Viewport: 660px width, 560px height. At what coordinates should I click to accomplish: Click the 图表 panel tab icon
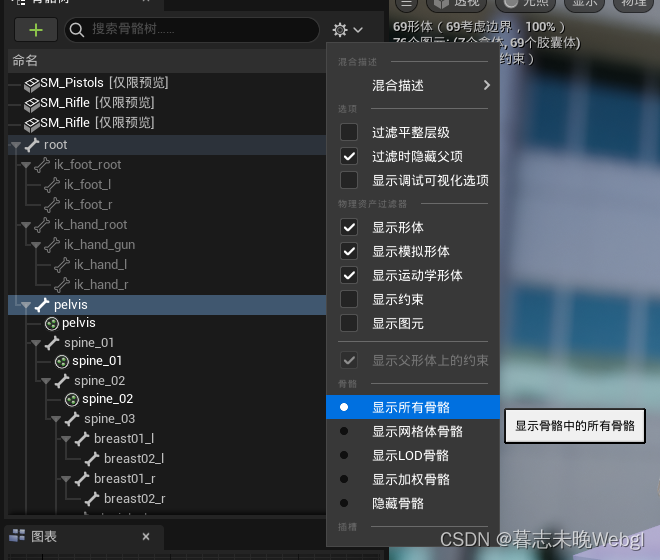click(17, 536)
